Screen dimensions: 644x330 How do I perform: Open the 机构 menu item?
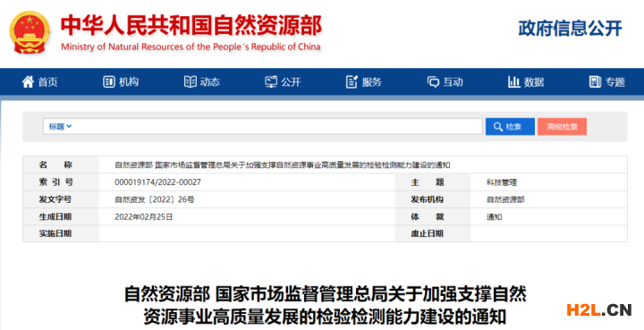121,81
